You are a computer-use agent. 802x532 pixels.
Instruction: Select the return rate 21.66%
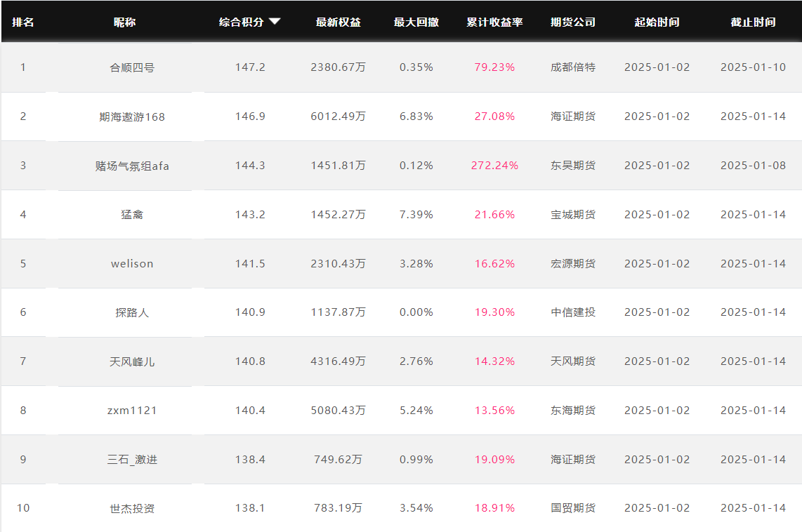pyautogui.click(x=494, y=215)
